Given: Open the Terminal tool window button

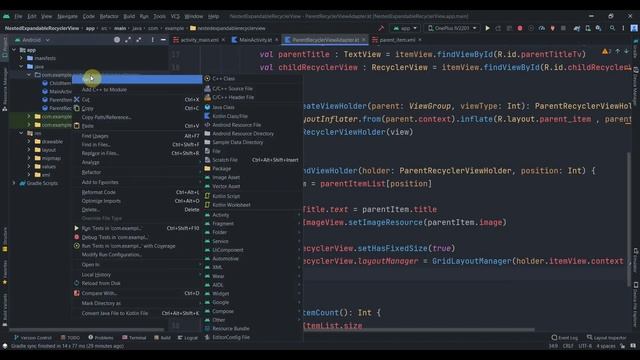Looking at the screenshot, I should (x=134, y=338).
